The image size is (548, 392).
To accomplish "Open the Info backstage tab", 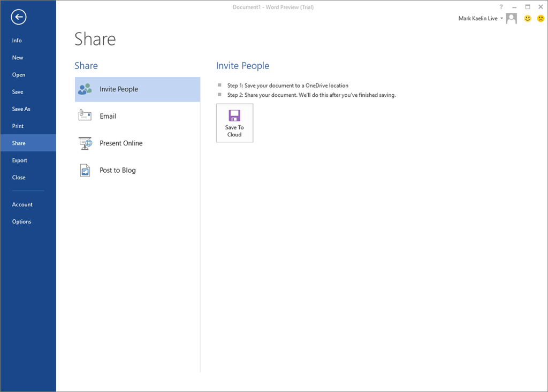I will (28, 41).
